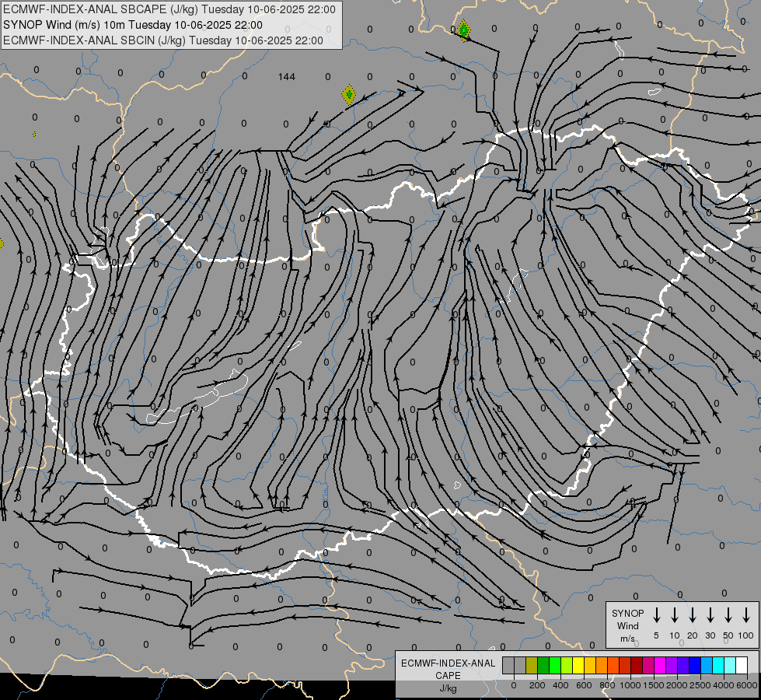Select the amber CAPE swatch
The height and width of the screenshot is (700, 761).
[590, 665]
